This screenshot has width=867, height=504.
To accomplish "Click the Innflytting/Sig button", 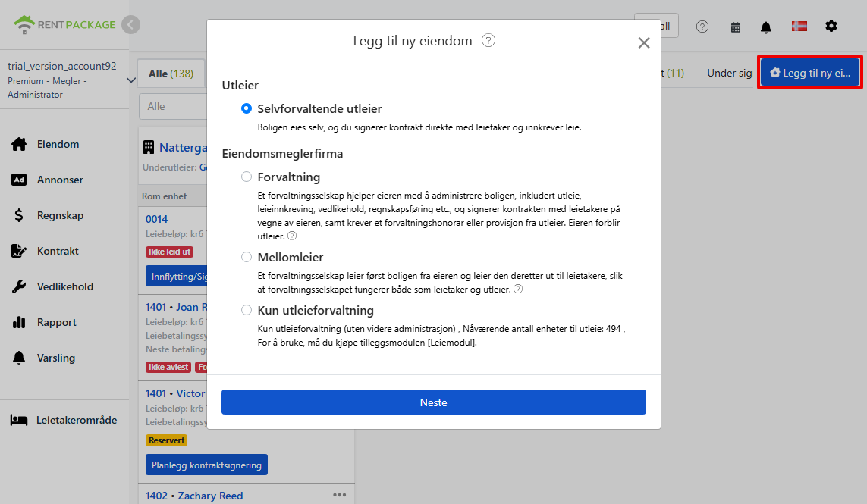I will (x=177, y=277).
